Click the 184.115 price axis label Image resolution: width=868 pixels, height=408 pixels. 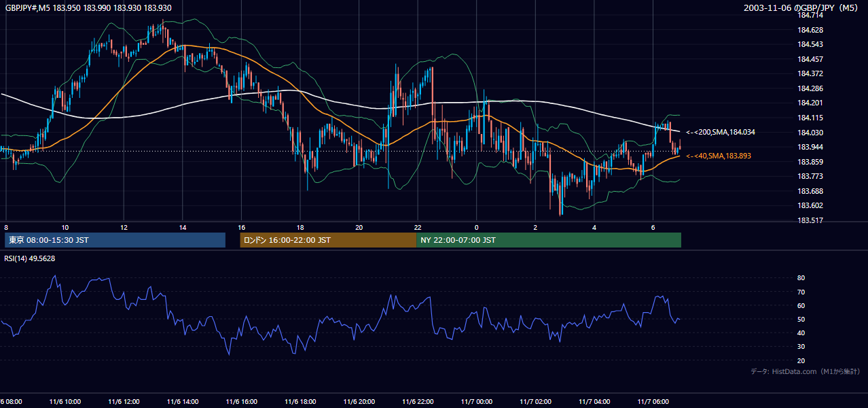tap(810, 118)
